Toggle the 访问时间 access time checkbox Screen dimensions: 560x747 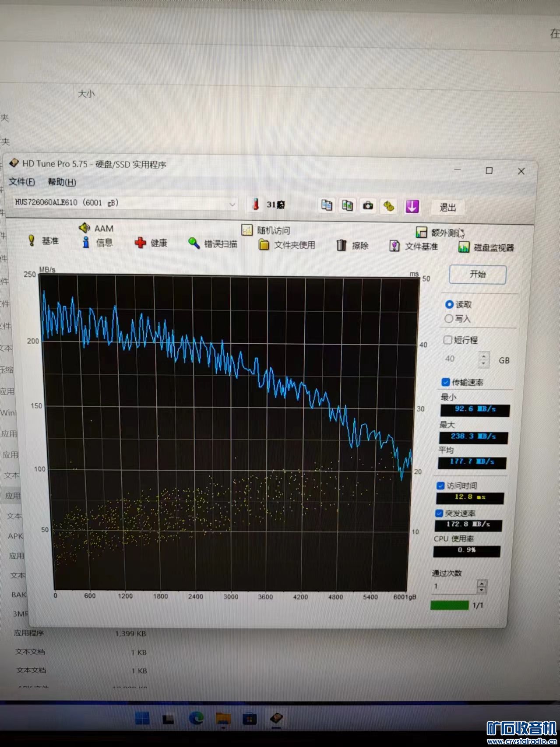(440, 486)
